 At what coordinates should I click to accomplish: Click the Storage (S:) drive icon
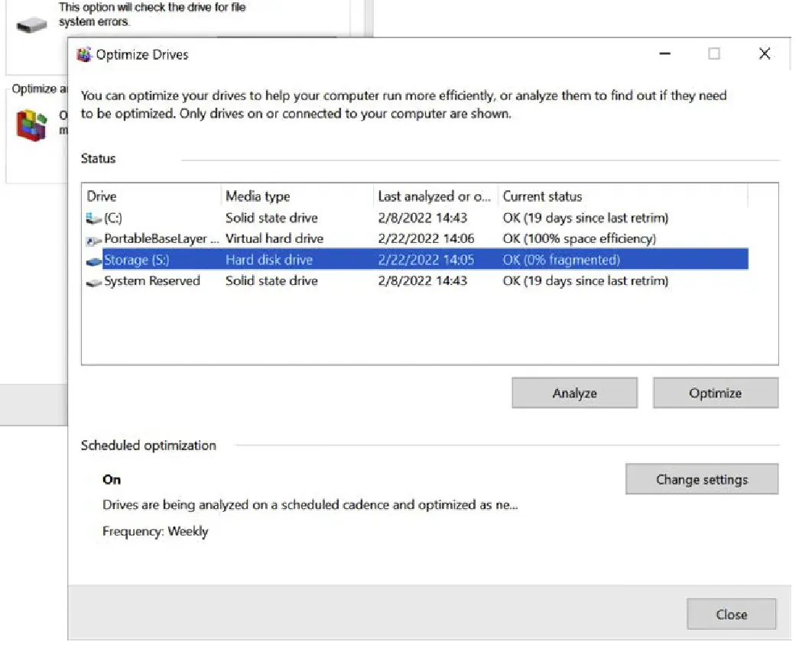(x=94, y=261)
